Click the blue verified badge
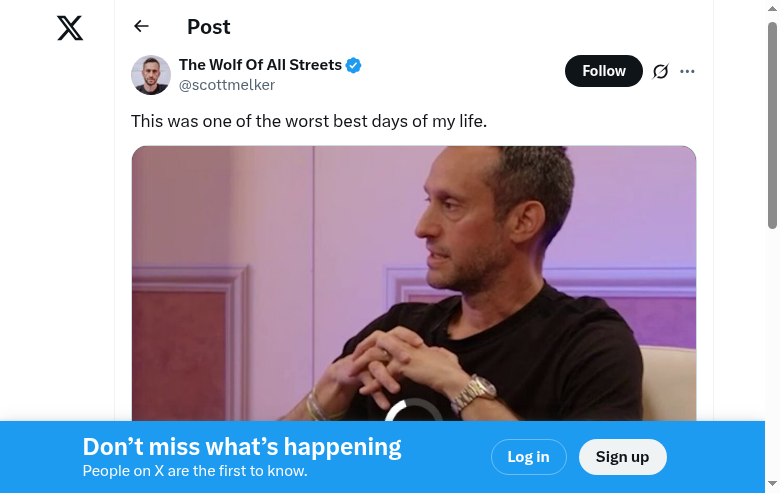 click(354, 66)
